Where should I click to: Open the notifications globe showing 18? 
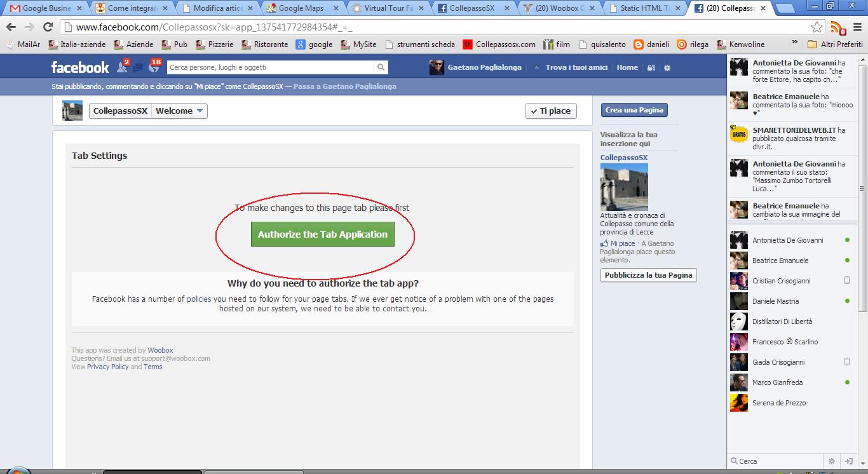tap(153, 68)
